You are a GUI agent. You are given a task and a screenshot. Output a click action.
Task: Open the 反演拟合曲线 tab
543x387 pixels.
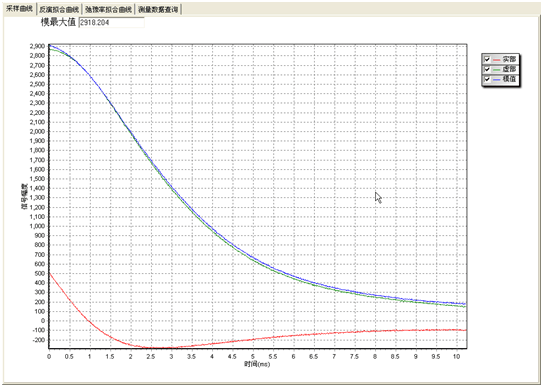59,10
